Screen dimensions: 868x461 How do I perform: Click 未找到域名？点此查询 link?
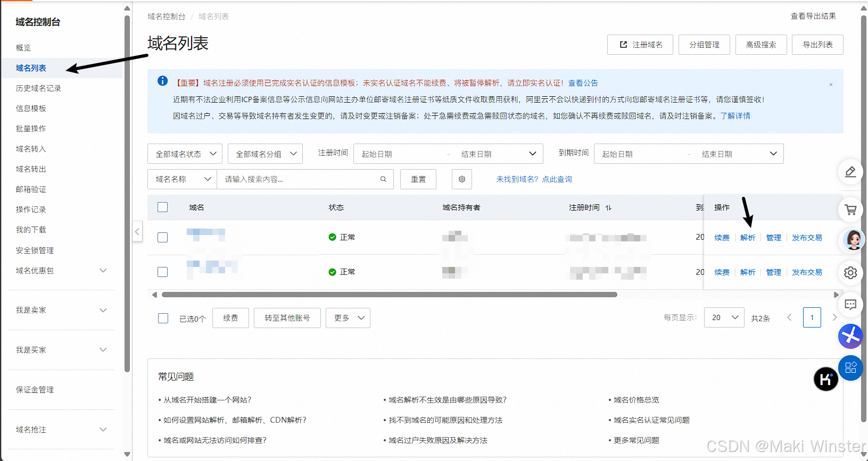click(534, 179)
